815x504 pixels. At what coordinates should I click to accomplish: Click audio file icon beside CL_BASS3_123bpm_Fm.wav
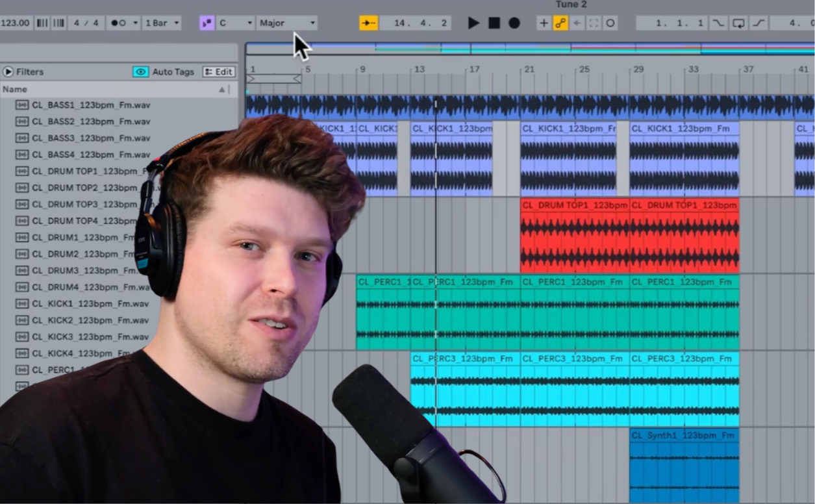(x=22, y=138)
